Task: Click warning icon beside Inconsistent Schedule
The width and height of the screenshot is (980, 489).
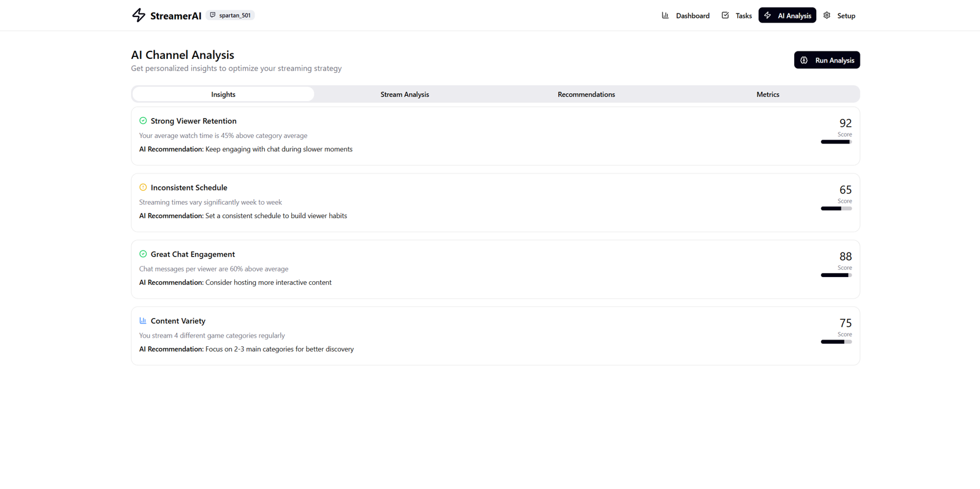Action: pyautogui.click(x=143, y=188)
